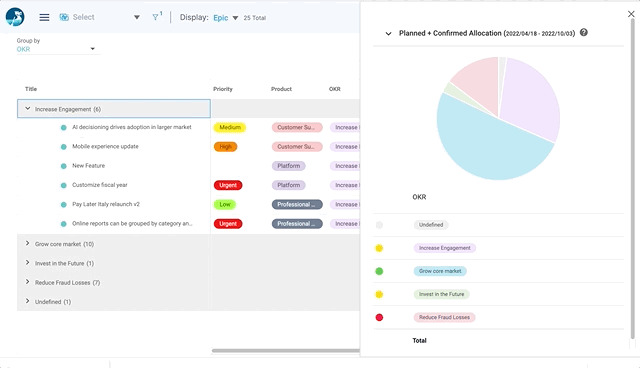Viewport: 640px width, 368px height.
Task: Open 'AI decisioning drives adoption in larger market'
Action: tap(132, 127)
